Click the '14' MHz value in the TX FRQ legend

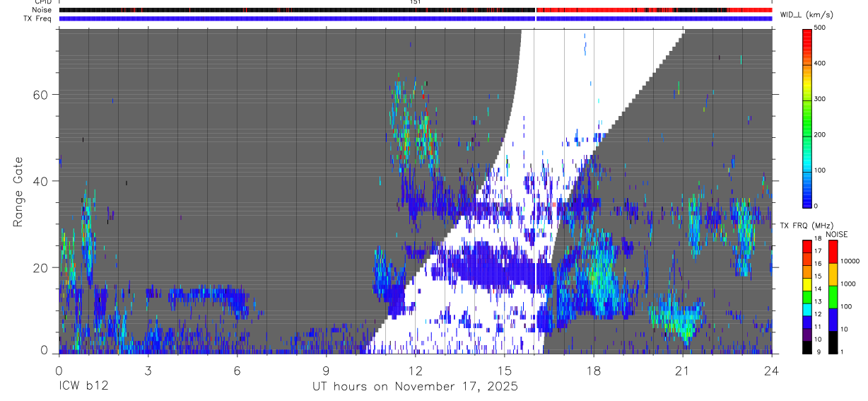tap(818, 289)
